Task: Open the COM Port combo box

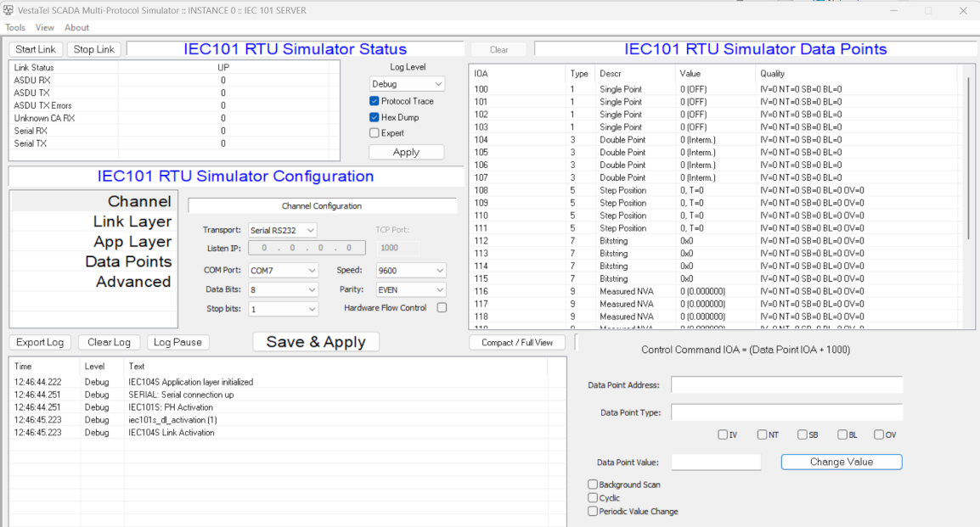Action: (x=283, y=271)
